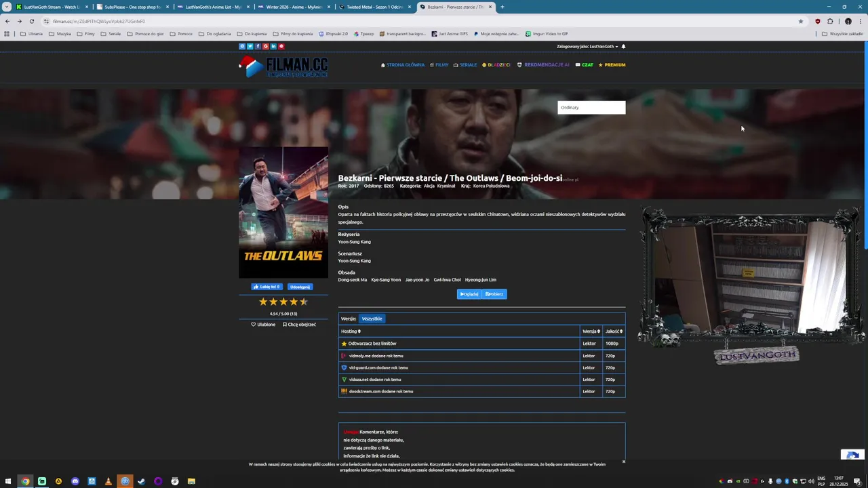Open Discord from the taskbar
This screenshot has height=488, width=868.
75,481
